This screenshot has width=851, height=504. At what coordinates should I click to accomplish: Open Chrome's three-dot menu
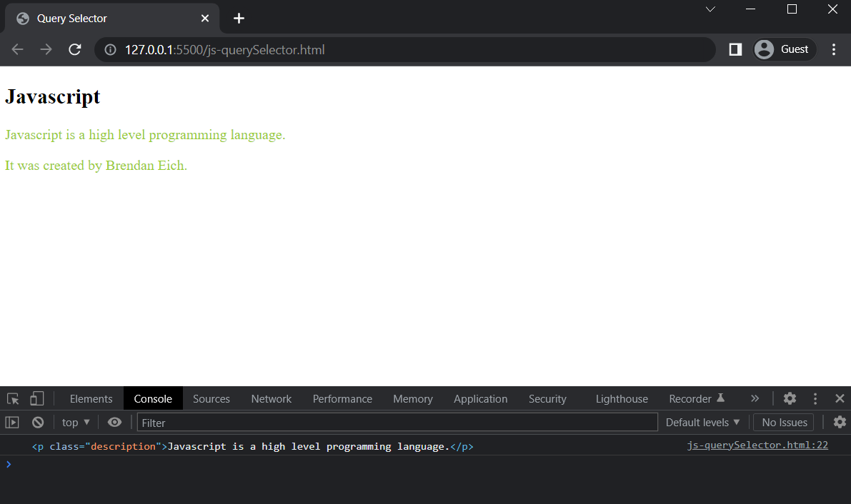834,49
